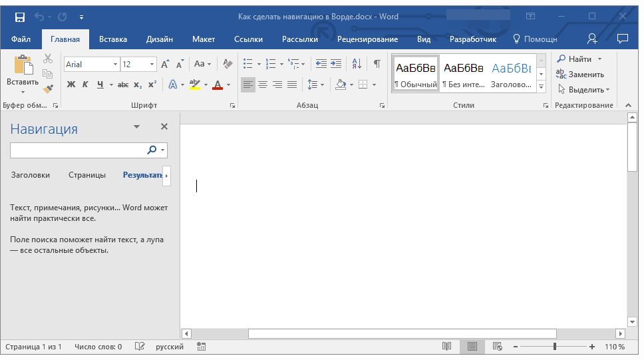Switch to Read Mode in status bar

tap(447, 347)
